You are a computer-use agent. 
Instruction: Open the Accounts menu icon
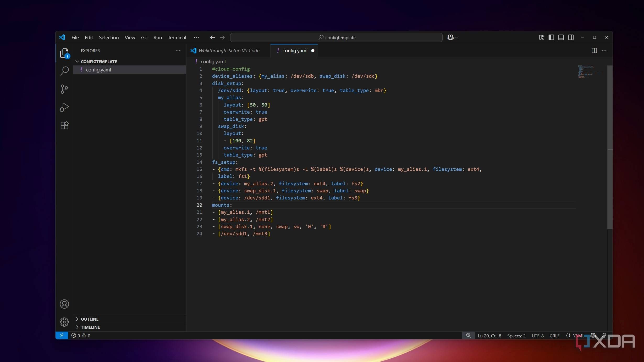point(64,304)
